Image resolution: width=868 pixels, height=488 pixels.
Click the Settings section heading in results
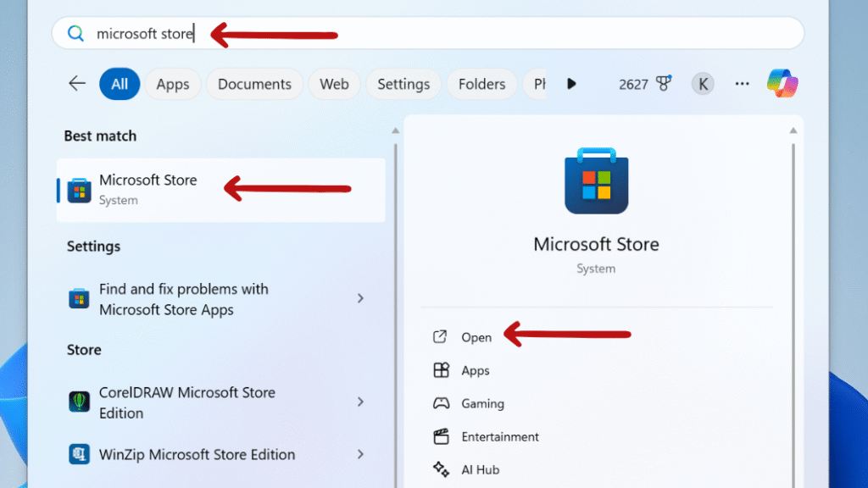93,247
